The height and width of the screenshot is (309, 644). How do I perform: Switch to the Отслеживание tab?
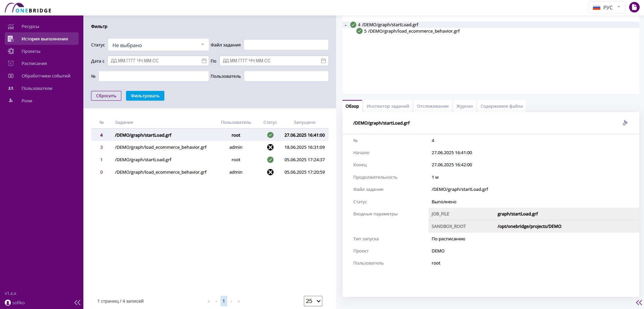pyautogui.click(x=433, y=106)
